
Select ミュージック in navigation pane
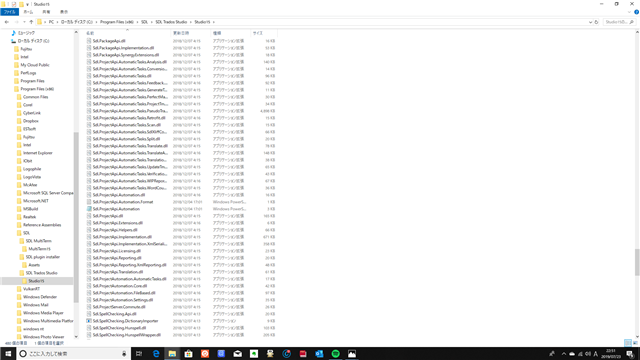(x=26, y=33)
